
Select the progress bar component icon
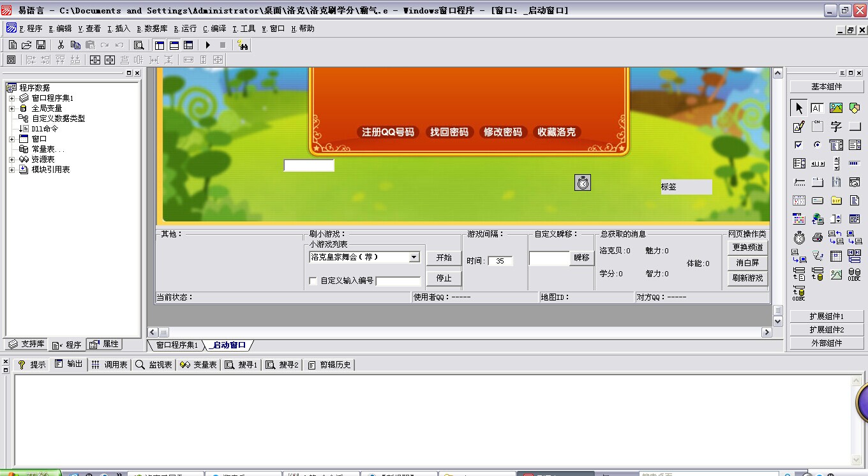click(x=855, y=163)
